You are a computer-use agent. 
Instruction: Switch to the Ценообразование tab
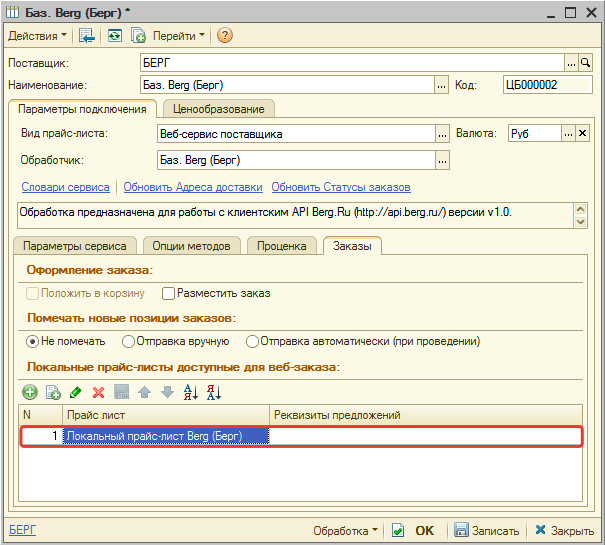[x=219, y=109]
